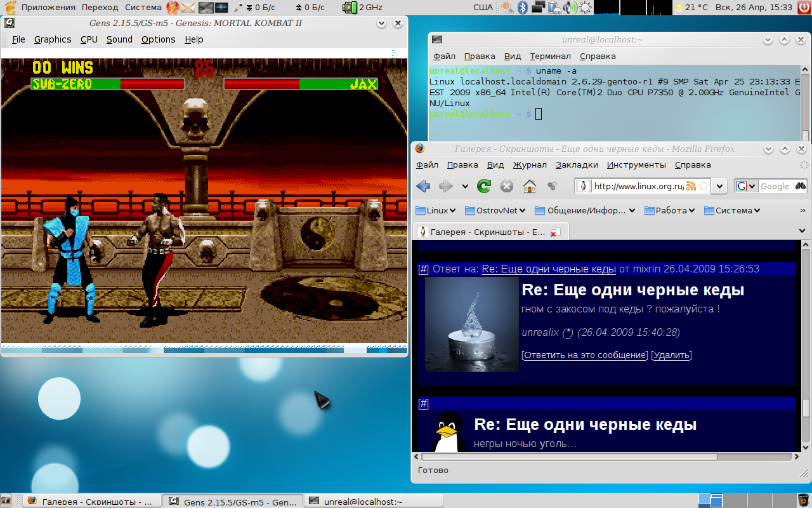This screenshot has height=508, width=812.
Task: Open Закладки menu in Firefox
Action: pos(577,165)
